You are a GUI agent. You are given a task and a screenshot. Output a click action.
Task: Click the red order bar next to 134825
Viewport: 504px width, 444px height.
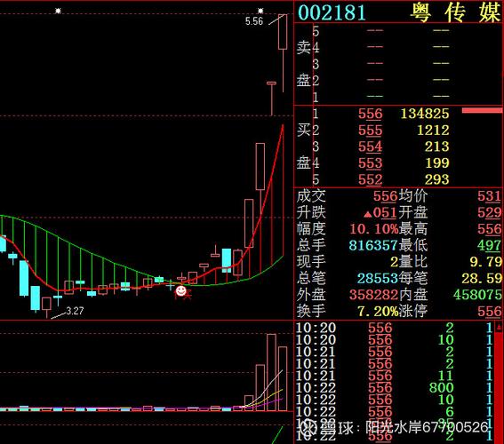482,110
